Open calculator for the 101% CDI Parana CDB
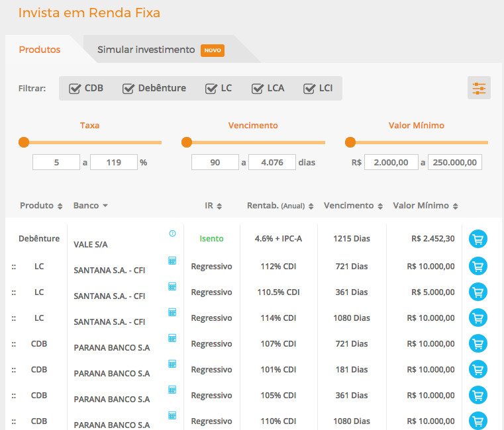Screen dimensions: 504x430 point(172,364)
